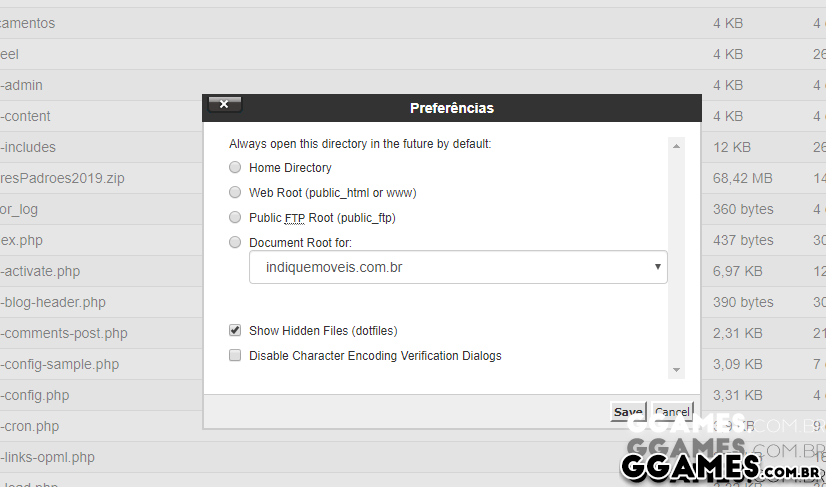Enable Disable Character Encoding Verification Dialogs
Screen dimensions: 826x487
tap(235, 355)
